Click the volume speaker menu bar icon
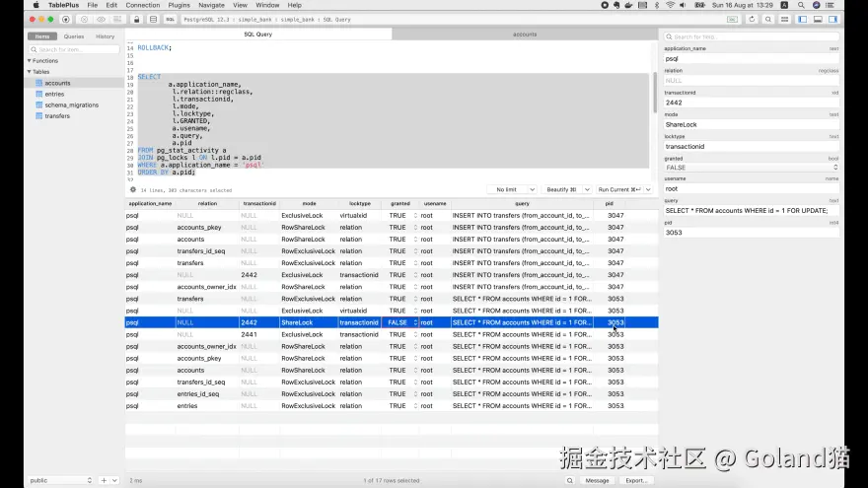This screenshot has width=868, height=488. [x=683, y=5]
